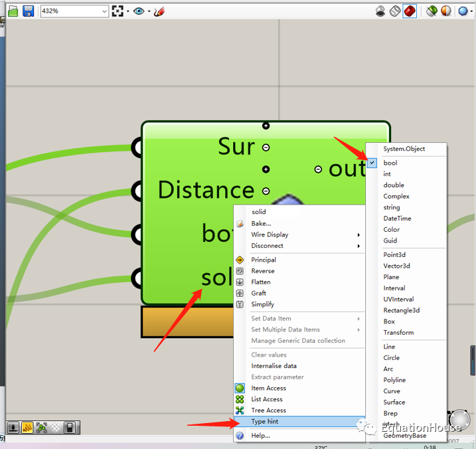Click the Sur input grip
This screenshot has height=449, width=476.
(x=138, y=147)
